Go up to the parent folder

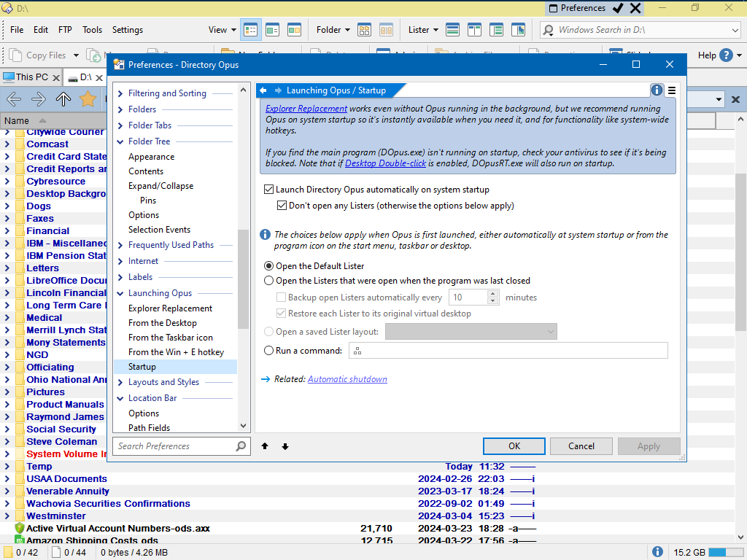[x=63, y=99]
